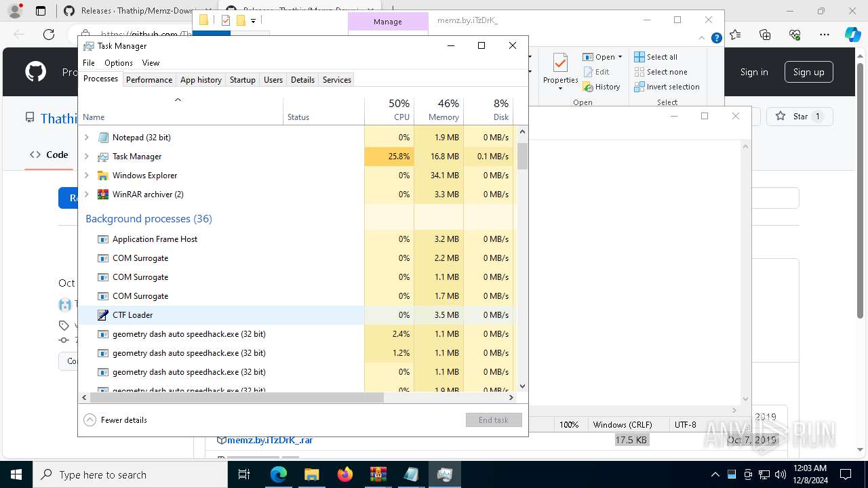The width and height of the screenshot is (868, 488).
Task: Click the Application Frame Host icon
Action: coord(103,239)
